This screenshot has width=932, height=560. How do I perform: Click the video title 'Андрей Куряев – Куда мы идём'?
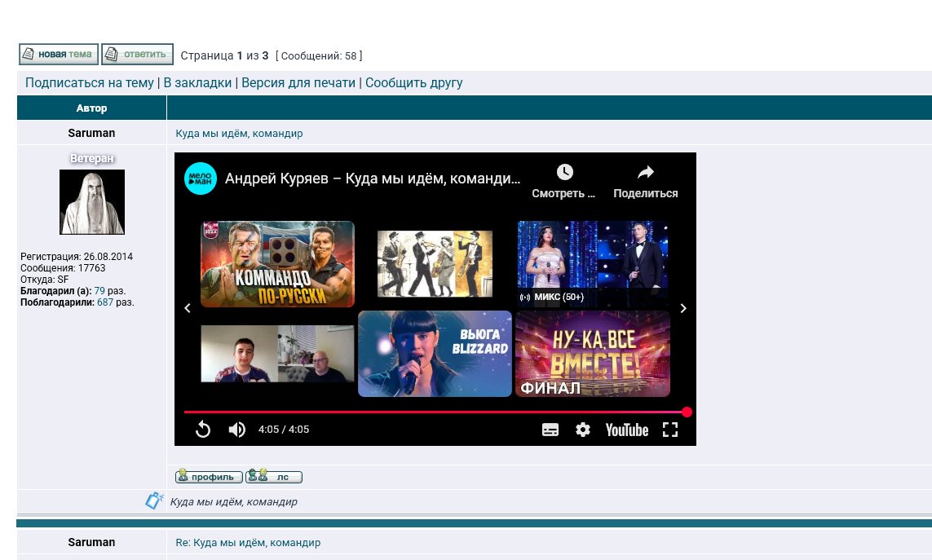(x=373, y=179)
